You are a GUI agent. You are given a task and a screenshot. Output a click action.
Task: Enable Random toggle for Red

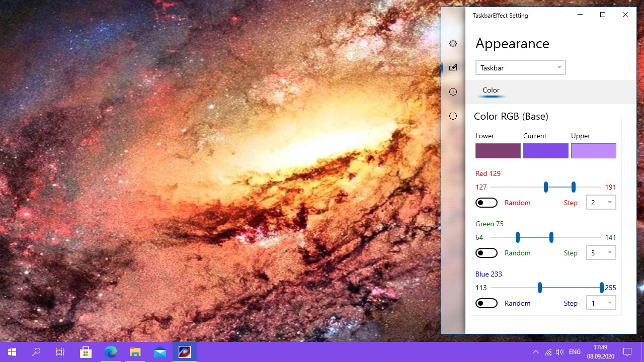[x=487, y=203]
